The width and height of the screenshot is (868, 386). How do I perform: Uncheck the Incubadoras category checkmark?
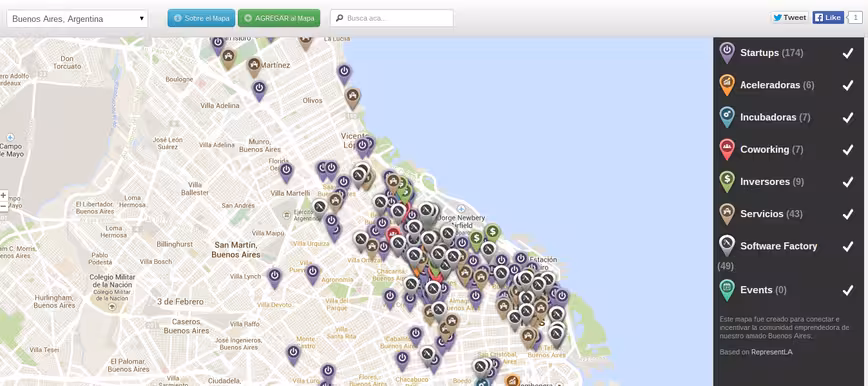pyautogui.click(x=848, y=117)
